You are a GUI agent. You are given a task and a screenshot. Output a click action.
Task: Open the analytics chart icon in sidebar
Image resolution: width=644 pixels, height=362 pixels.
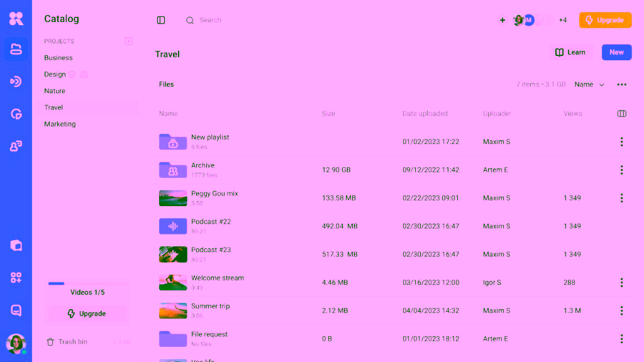click(16, 114)
